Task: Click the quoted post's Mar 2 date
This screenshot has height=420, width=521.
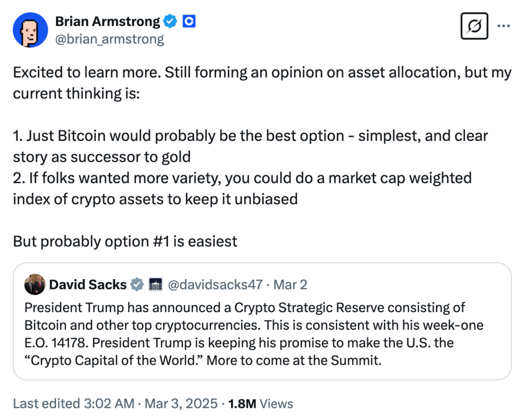Action: [291, 285]
